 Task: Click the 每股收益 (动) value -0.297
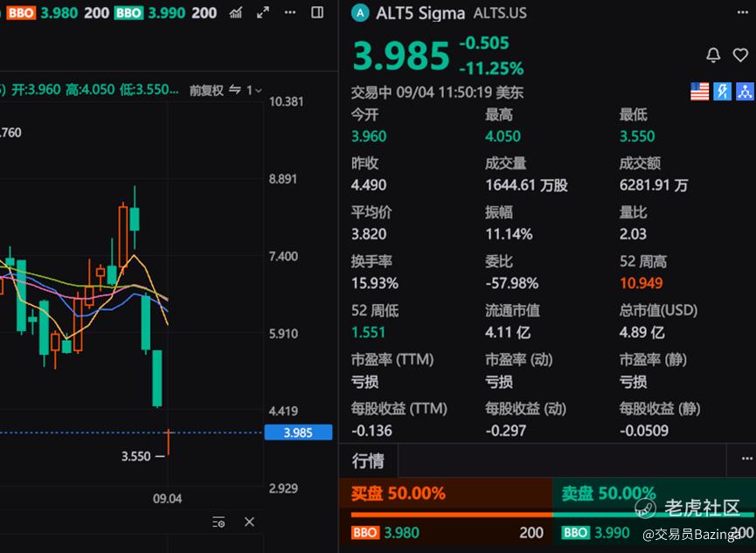pos(505,431)
